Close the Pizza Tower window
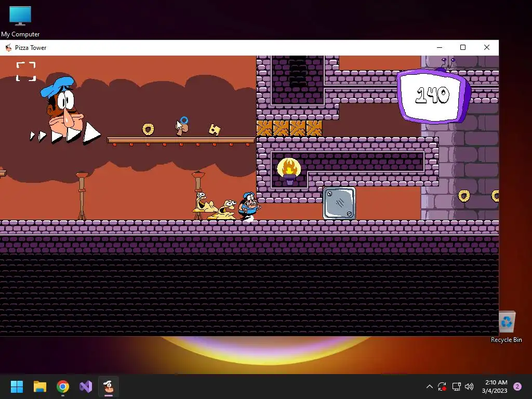 (x=486, y=47)
